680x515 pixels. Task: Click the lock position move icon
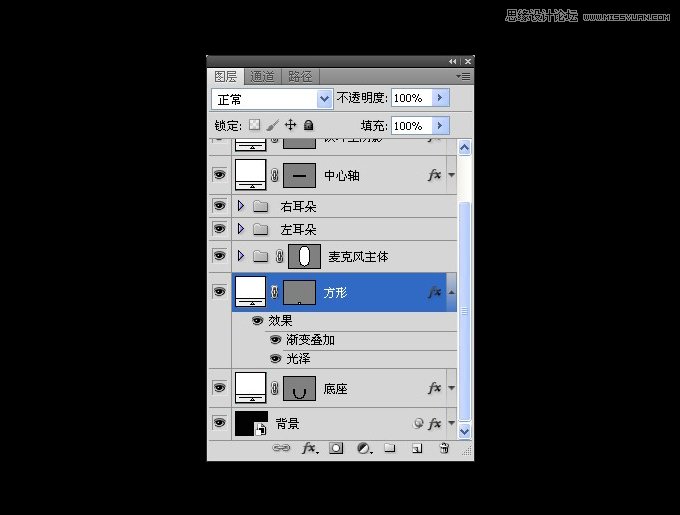coord(290,125)
